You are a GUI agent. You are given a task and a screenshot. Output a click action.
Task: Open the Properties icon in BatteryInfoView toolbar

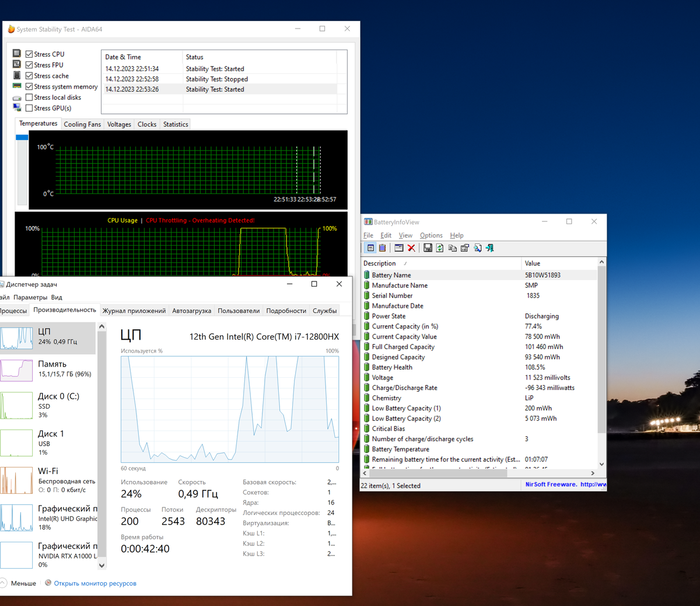[464, 248]
